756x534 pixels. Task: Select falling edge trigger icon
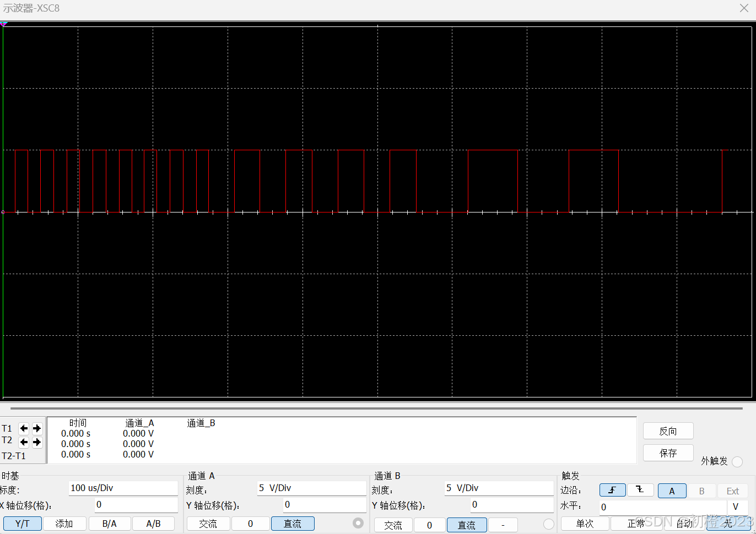(640, 490)
